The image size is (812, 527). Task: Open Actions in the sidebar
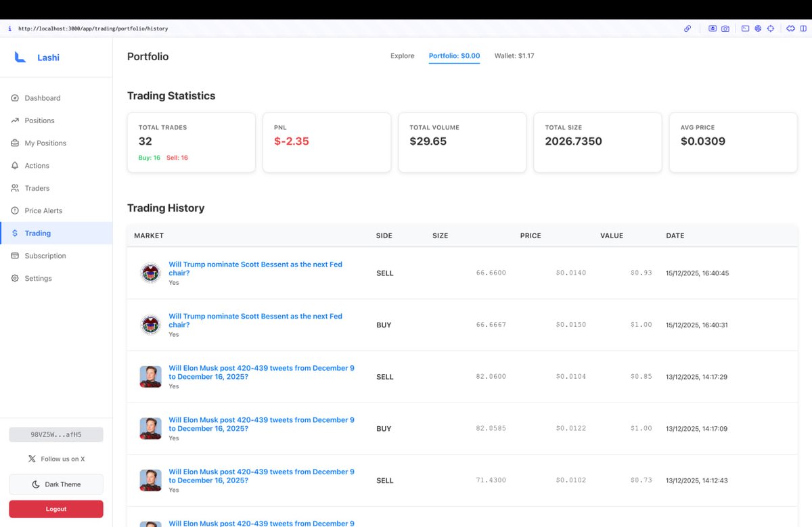[x=56, y=166]
